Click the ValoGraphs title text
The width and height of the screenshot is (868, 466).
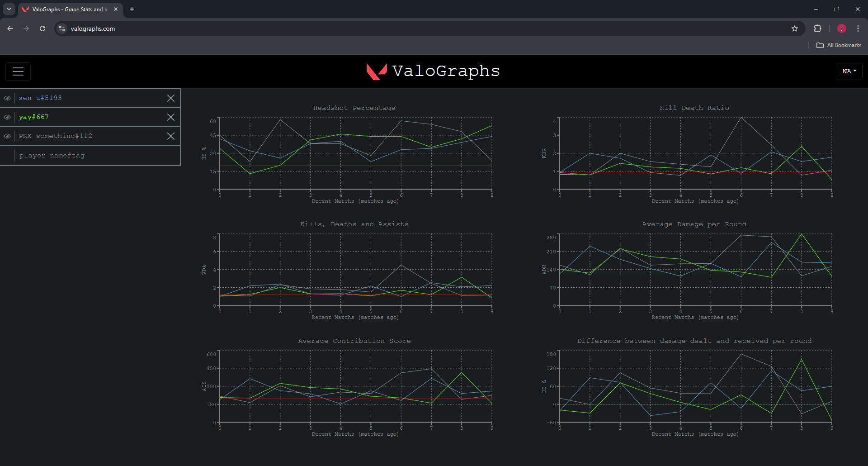tap(446, 71)
